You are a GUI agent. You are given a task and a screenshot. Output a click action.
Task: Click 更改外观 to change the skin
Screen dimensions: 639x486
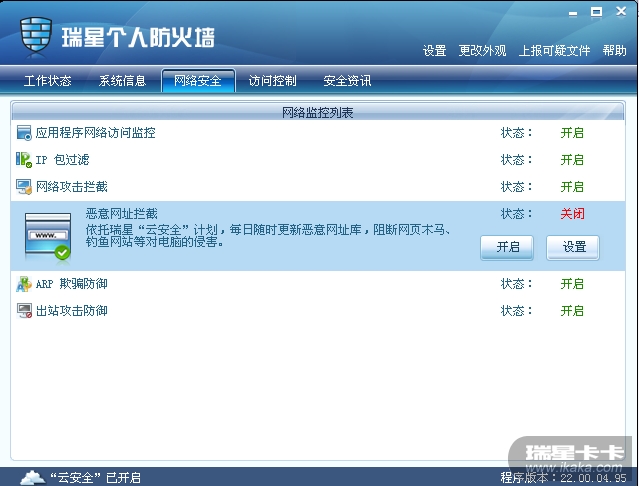[483, 51]
